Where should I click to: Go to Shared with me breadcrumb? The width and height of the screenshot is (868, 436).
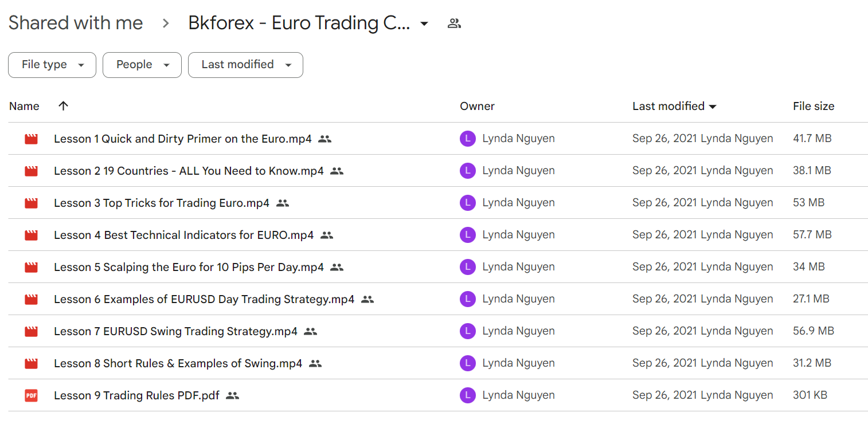point(76,23)
